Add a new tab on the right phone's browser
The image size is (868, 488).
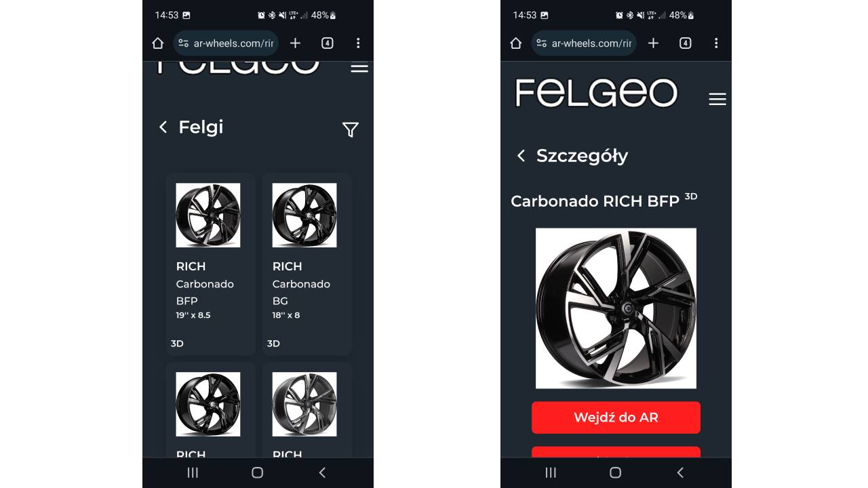tap(653, 43)
